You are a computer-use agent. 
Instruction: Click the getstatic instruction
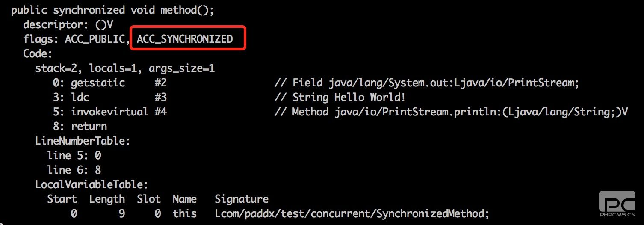point(98,83)
